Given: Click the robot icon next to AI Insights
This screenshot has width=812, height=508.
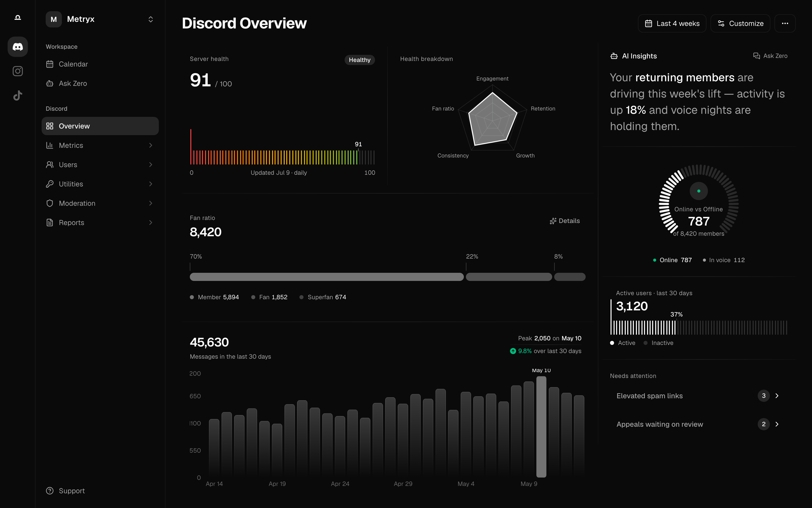Looking at the screenshot, I should pyautogui.click(x=614, y=56).
